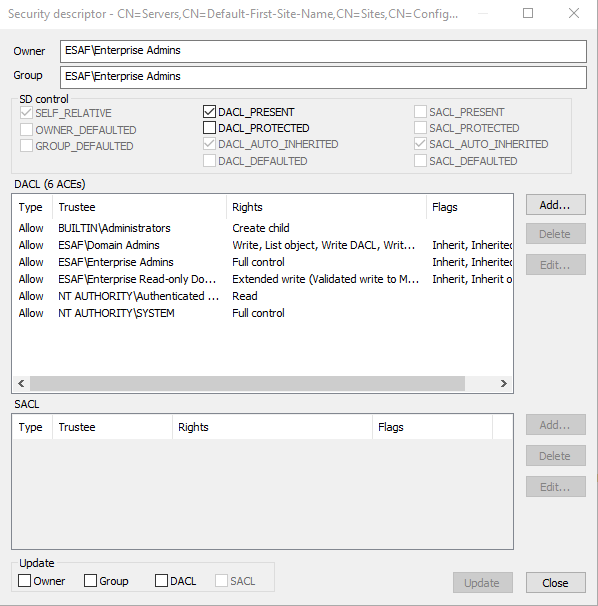Click the DACL Edit... button
The height and width of the screenshot is (606, 598).
(555, 265)
